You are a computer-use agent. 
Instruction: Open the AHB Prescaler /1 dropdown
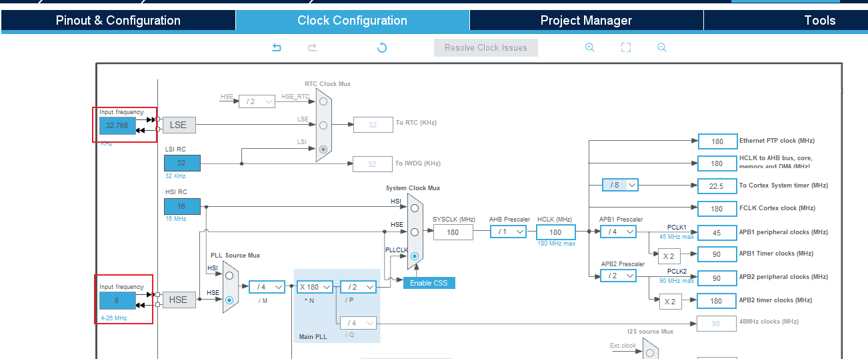[x=508, y=232]
